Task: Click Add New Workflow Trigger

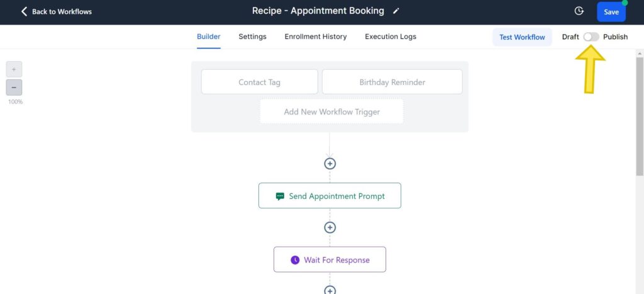Action: tap(331, 111)
